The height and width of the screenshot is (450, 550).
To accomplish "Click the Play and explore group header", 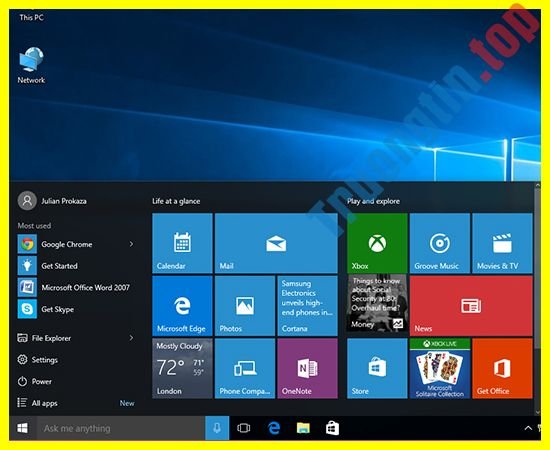I will pos(373,201).
